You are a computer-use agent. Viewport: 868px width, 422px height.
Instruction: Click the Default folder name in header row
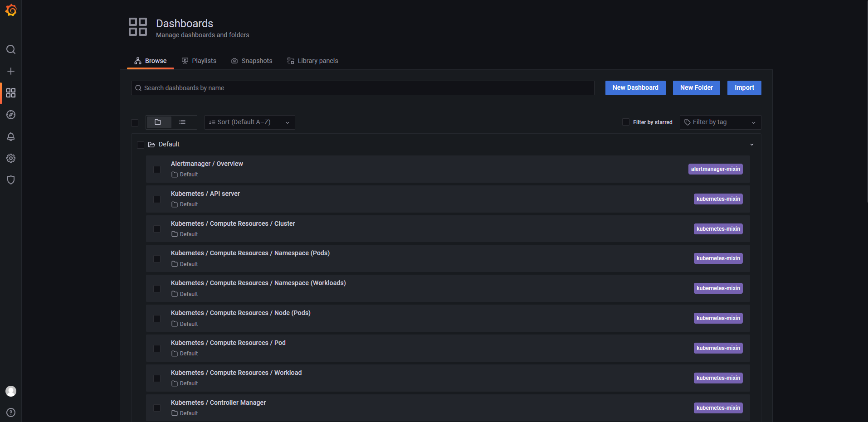click(x=169, y=144)
